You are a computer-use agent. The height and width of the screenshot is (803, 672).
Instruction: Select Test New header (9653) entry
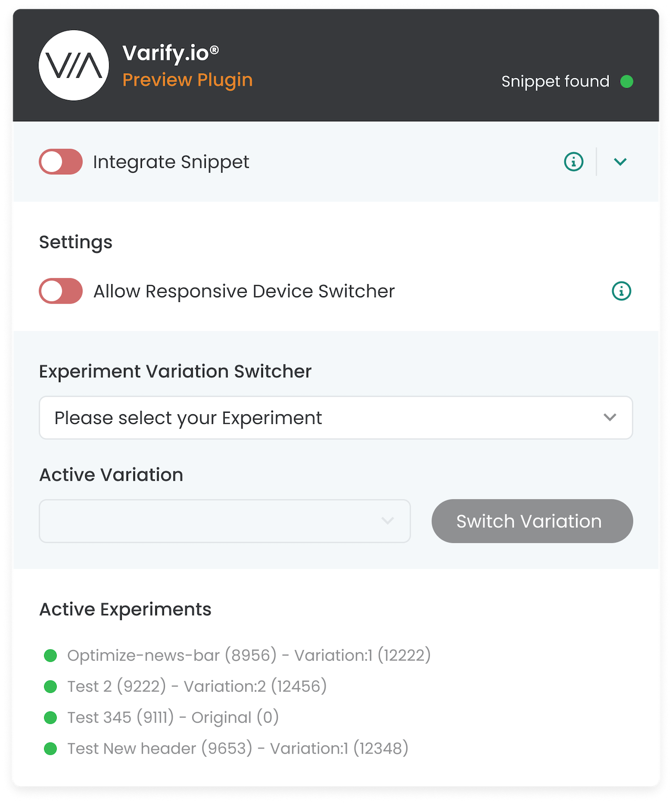pos(238,748)
